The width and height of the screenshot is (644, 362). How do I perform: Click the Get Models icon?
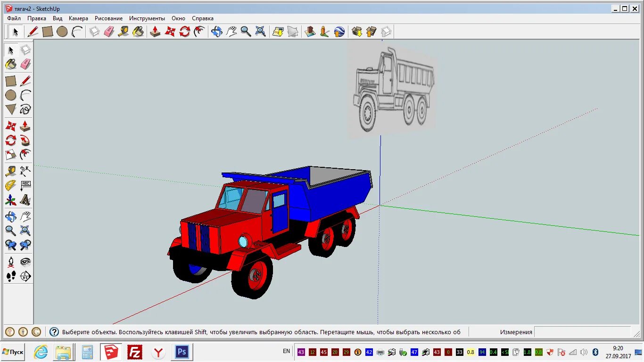(357, 32)
